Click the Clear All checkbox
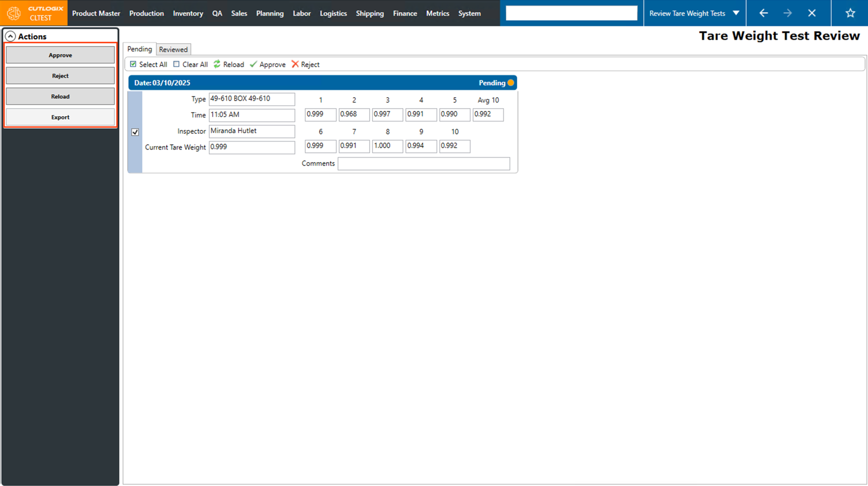 coord(176,64)
